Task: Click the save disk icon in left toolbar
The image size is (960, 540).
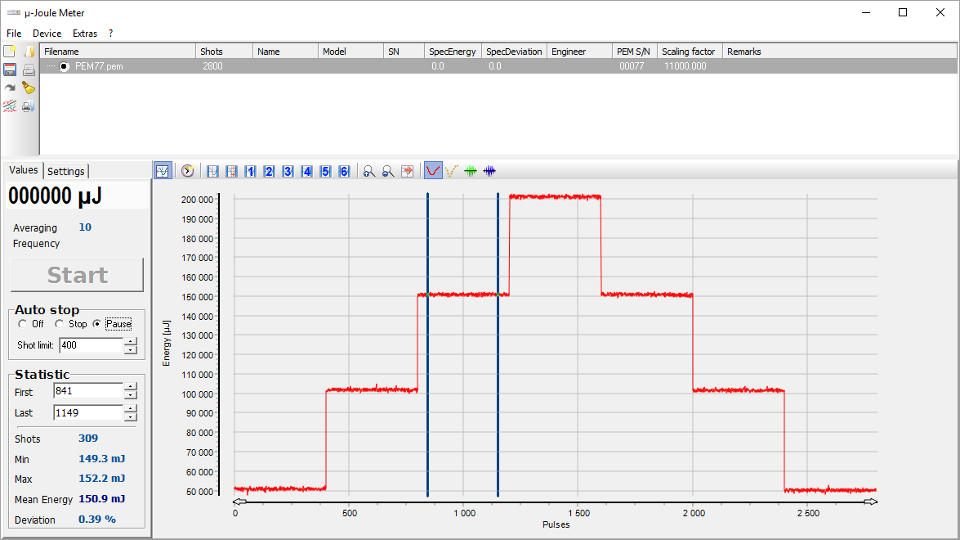Action: point(10,70)
